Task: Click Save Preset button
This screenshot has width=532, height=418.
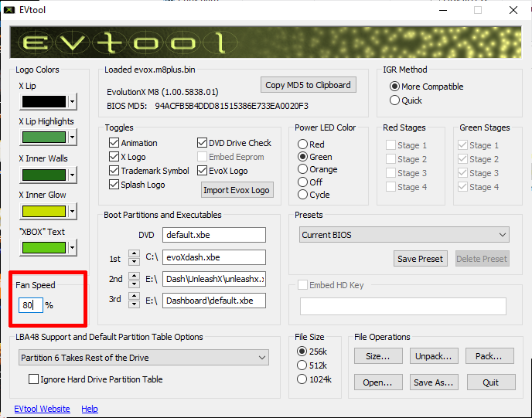Action: click(x=420, y=259)
